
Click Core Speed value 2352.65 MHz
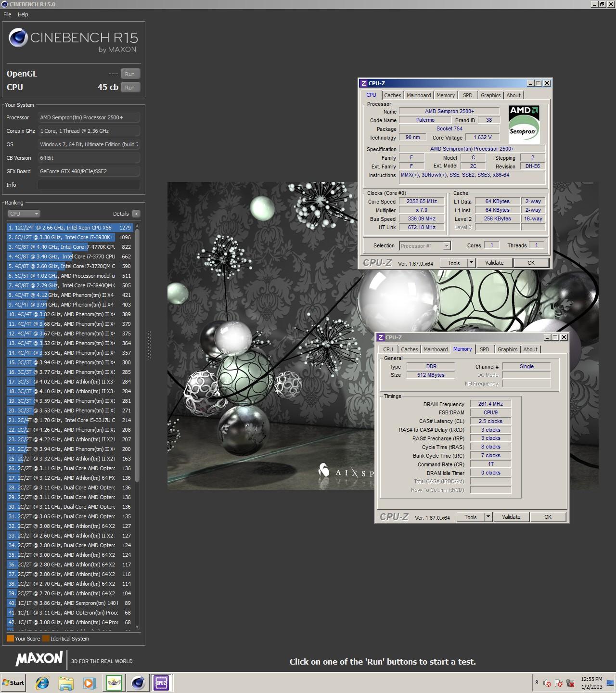[x=422, y=202]
